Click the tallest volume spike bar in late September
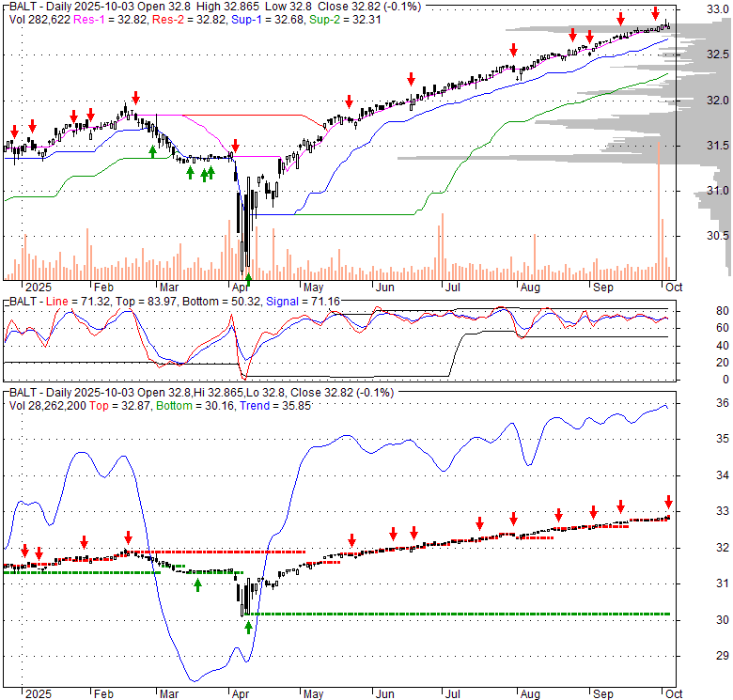The width and height of the screenshot is (733, 700). coord(659,210)
